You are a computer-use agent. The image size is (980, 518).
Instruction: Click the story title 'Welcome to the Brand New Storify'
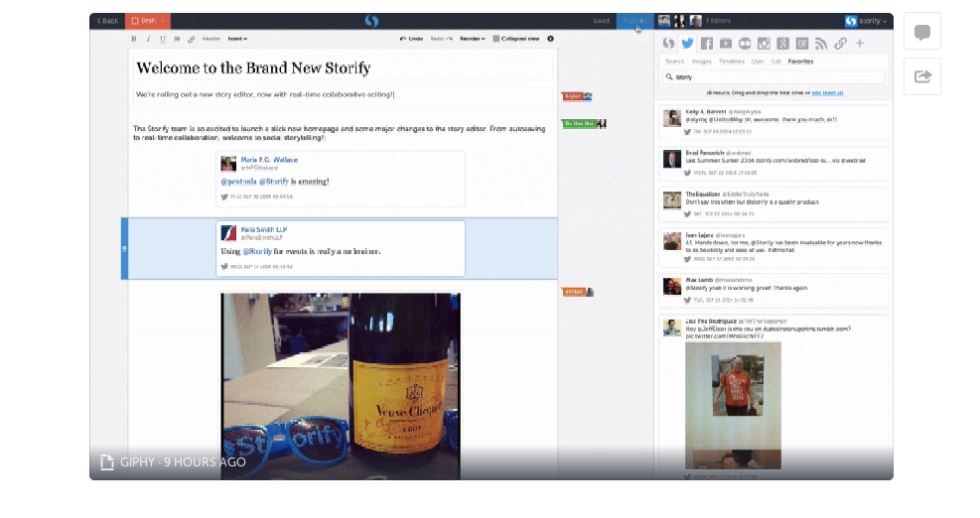pyautogui.click(x=254, y=67)
